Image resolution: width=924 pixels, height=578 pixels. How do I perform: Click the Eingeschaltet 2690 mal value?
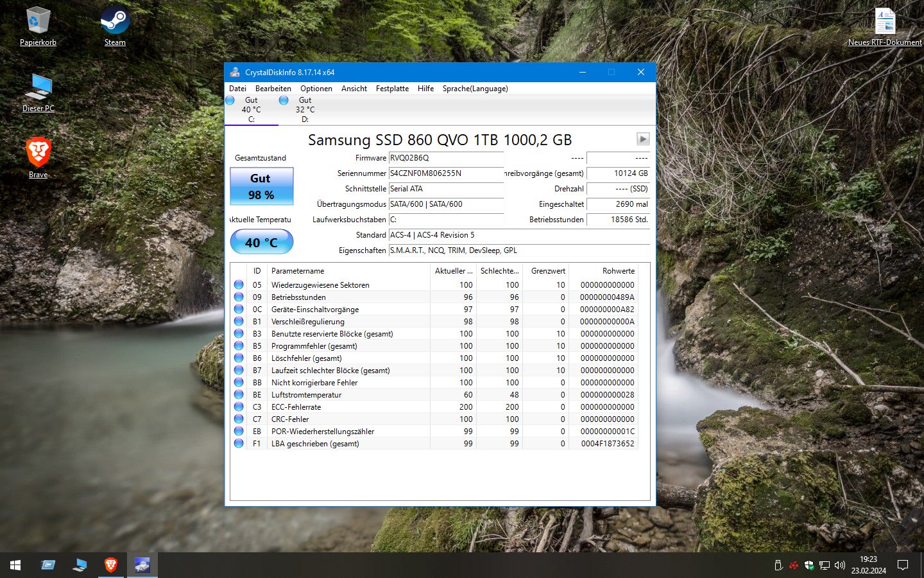(618, 204)
